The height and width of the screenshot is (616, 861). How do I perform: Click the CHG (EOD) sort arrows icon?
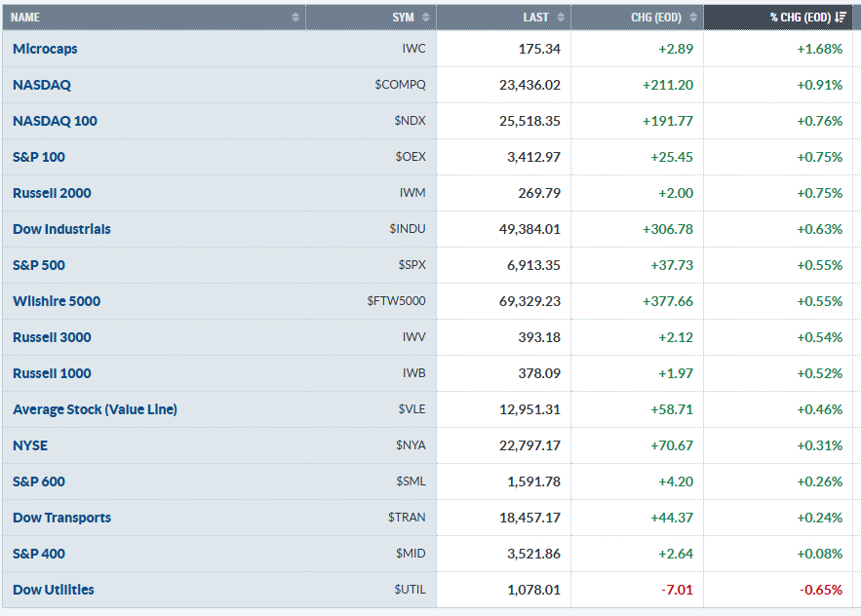click(x=693, y=18)
